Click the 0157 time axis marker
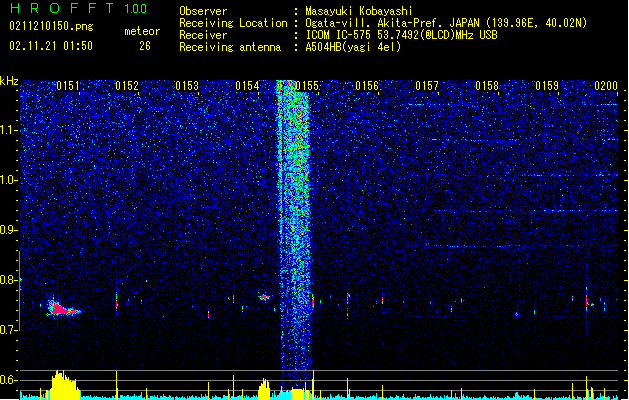 pyautogui.click(x=427, y=86)
